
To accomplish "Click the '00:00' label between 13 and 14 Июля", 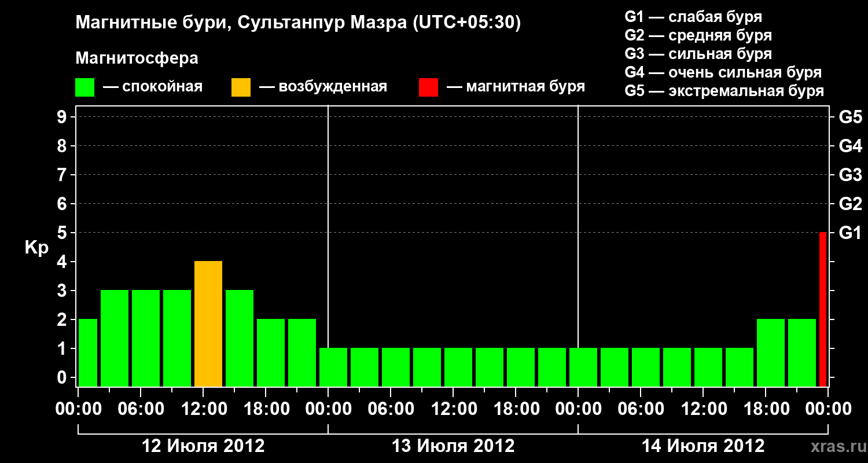I will [578, 409].
